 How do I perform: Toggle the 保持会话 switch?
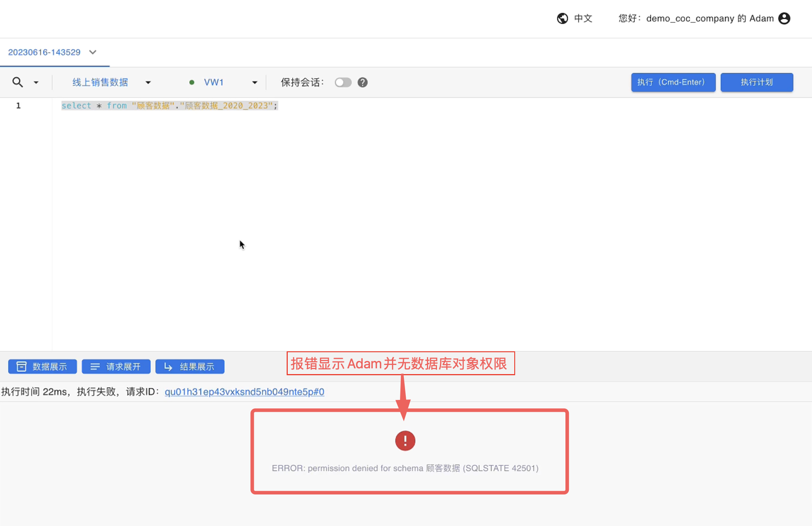coord(343,82)
